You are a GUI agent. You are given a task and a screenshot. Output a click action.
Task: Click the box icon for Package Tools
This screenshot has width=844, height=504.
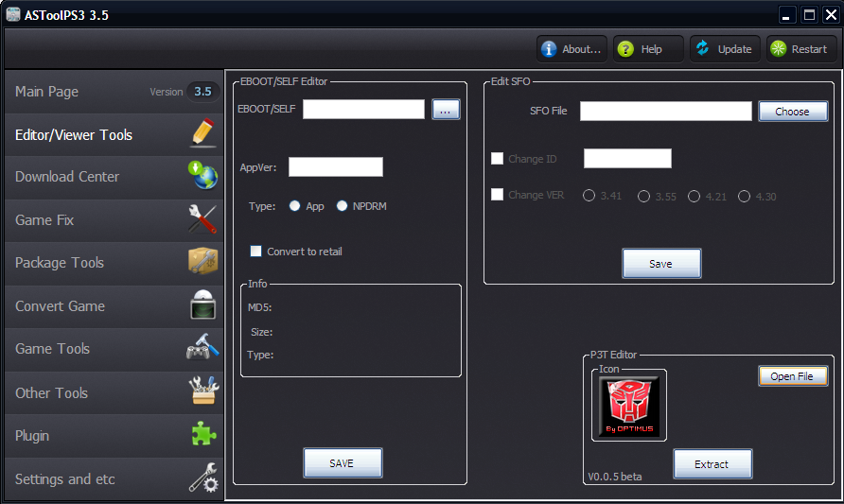click(202, 261)
